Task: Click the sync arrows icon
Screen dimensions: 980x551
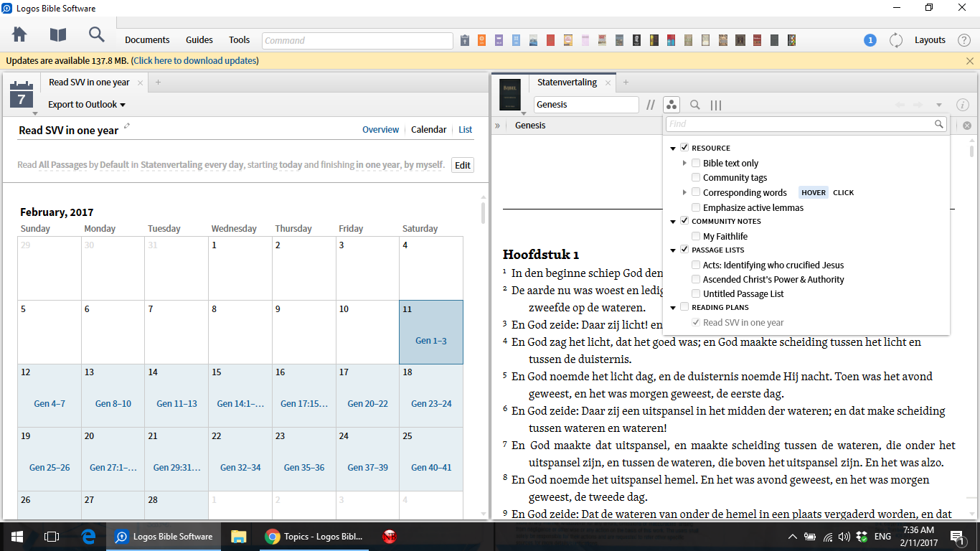Action: pos(896,40)
